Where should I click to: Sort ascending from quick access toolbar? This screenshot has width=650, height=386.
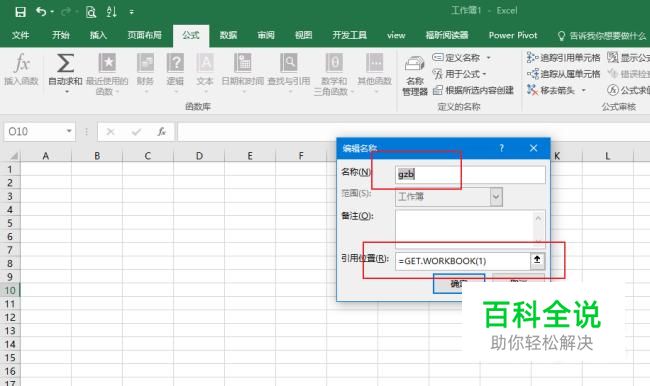pos(111,12)
